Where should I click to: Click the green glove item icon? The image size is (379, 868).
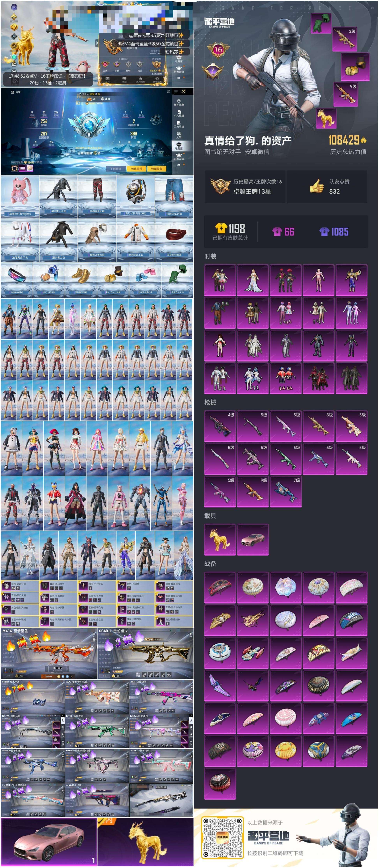point(321,23)
